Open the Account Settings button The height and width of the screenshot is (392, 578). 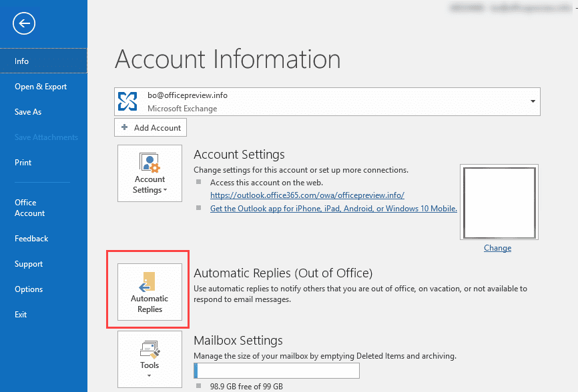click(150, 173)
